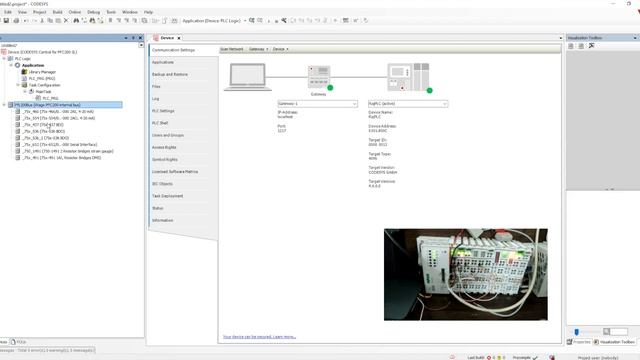Click the Logout icon in the toolbar
Image resolution: width=640 pixels, height=360 pixels.
click(260, 20)
